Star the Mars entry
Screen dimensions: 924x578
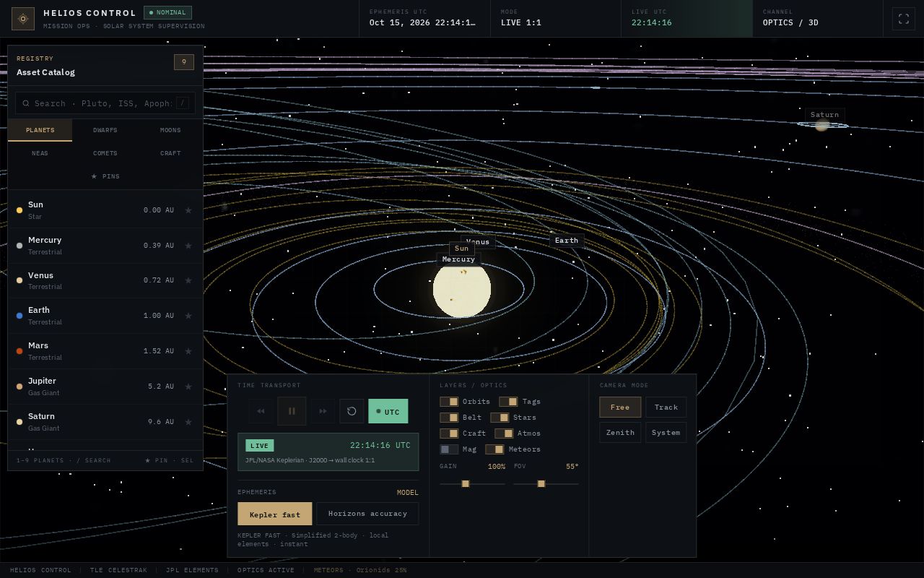coord(188,351)
